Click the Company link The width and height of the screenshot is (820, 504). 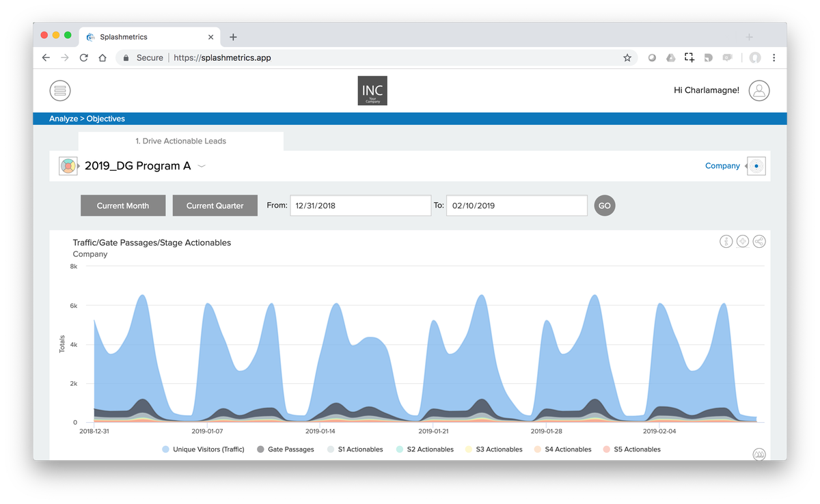(x=722, y=166)
